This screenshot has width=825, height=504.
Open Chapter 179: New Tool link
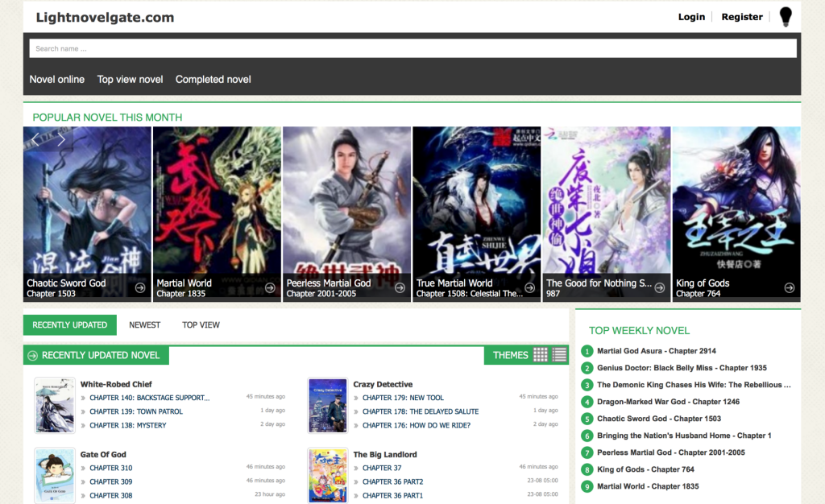point(403,398)
